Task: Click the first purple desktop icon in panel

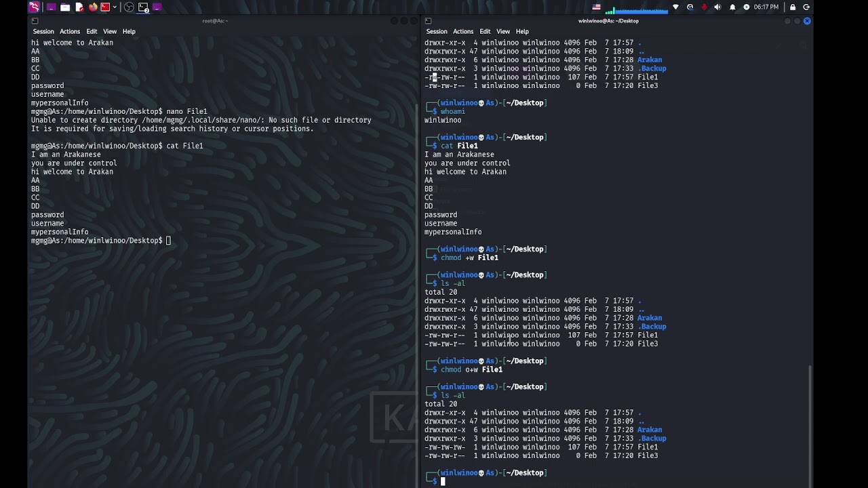Action: point(52,7)
